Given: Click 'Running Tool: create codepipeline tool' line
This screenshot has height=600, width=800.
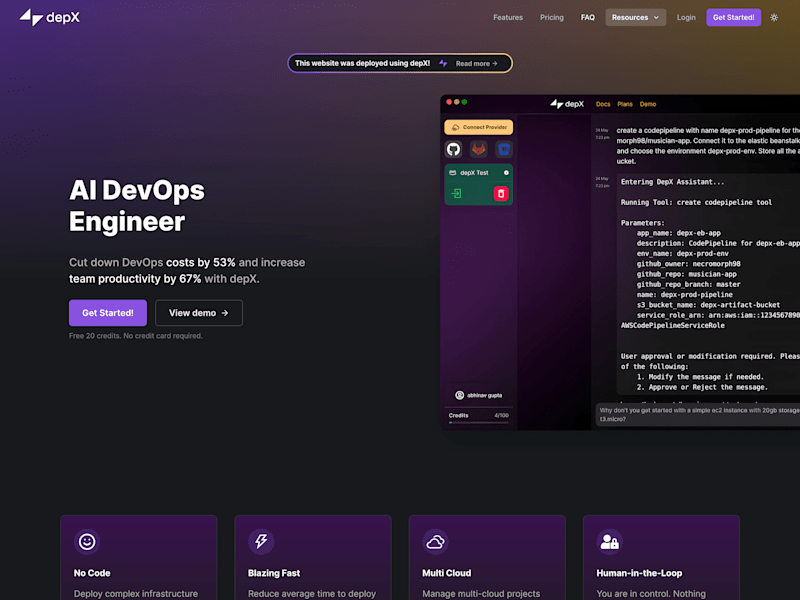Looking at the screenshot, I should [696, 203].
